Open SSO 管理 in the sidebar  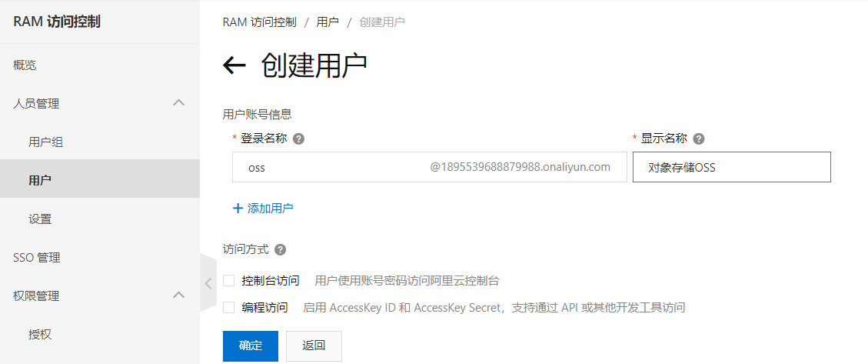(37, 258)
